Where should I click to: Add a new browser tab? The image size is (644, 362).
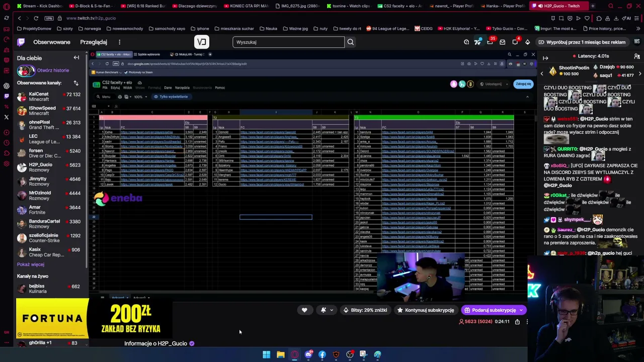click(593, 6)
